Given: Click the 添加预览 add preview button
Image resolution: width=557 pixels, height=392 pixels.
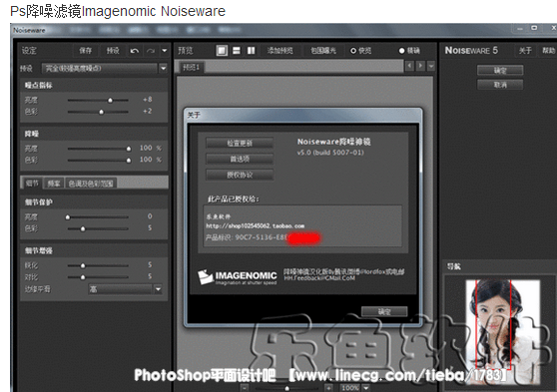Looking at the screenshot, I should (279, 51).
